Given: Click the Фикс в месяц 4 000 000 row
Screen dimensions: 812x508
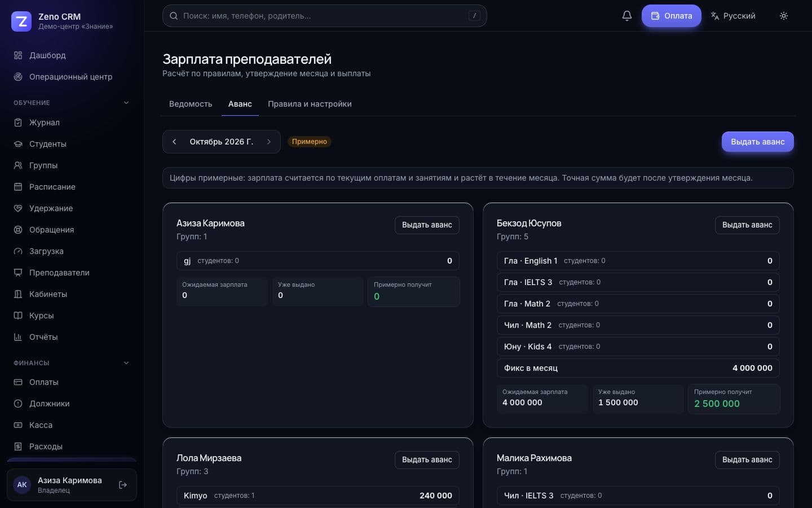Looking at the screenshot, I should [638, 368].
